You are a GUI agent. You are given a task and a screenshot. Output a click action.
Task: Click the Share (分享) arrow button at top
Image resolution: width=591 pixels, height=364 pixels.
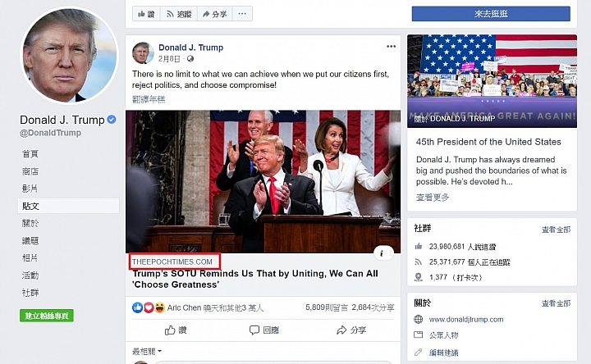214,14
